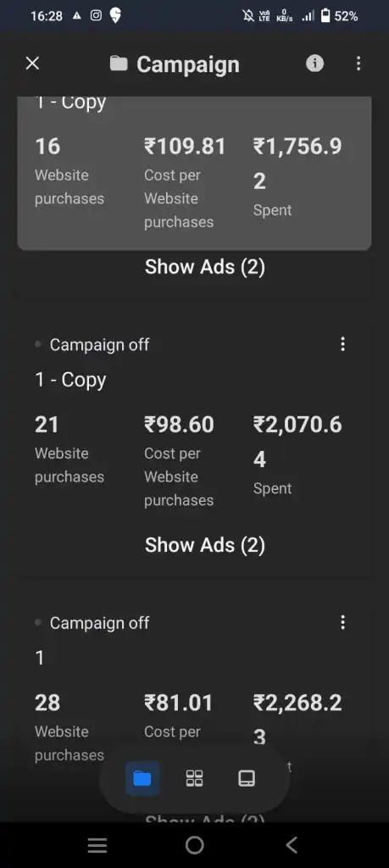This screenshot has height=868, width=389.
Task: Open options menu for the "1 - Copy" campaign off card
Action: point(342,344)
